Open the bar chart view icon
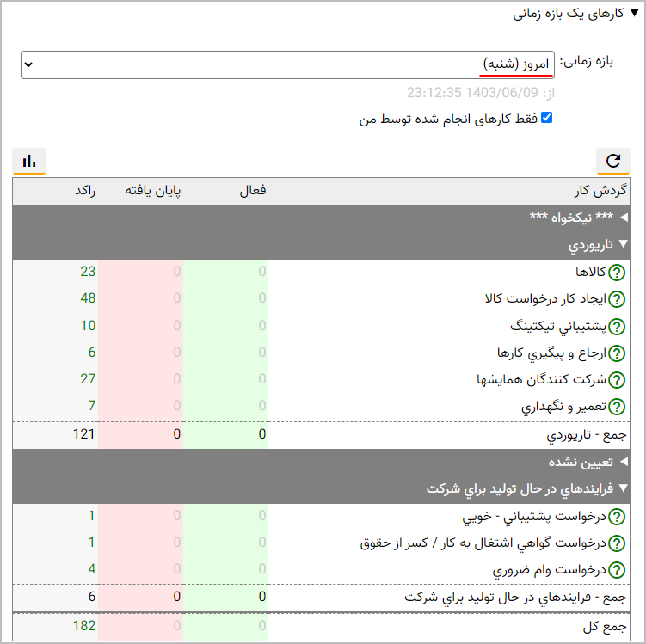 (x=29, y=161)
